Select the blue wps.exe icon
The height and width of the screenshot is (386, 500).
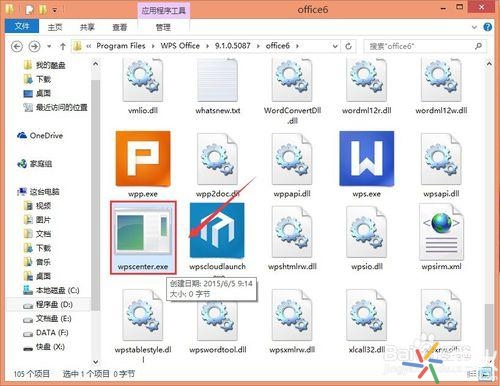[367, 158]
